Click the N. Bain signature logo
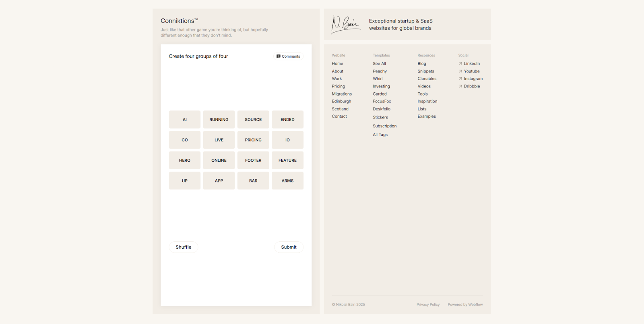 click(346, 24)
